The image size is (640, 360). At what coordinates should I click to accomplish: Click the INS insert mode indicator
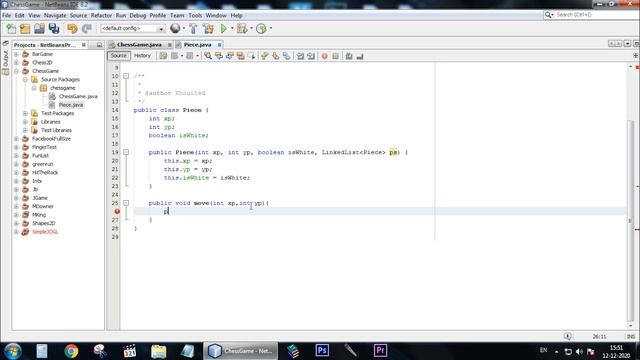[x=631, y=336]
